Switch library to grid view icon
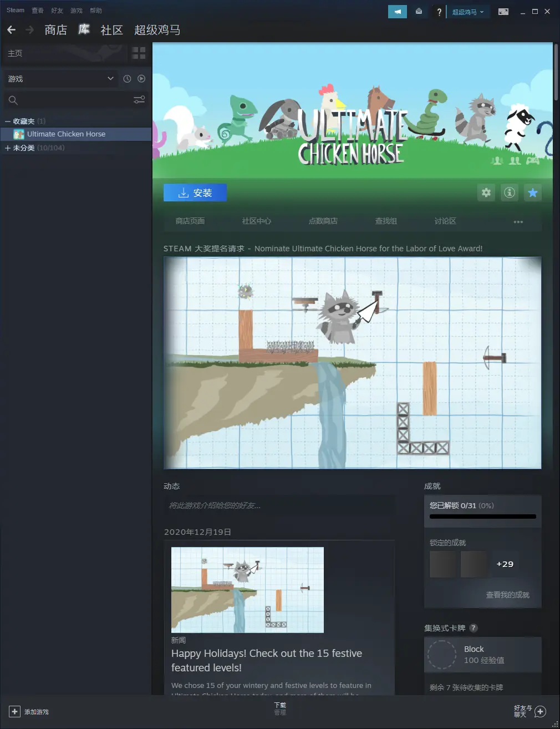 pos(139,53)
